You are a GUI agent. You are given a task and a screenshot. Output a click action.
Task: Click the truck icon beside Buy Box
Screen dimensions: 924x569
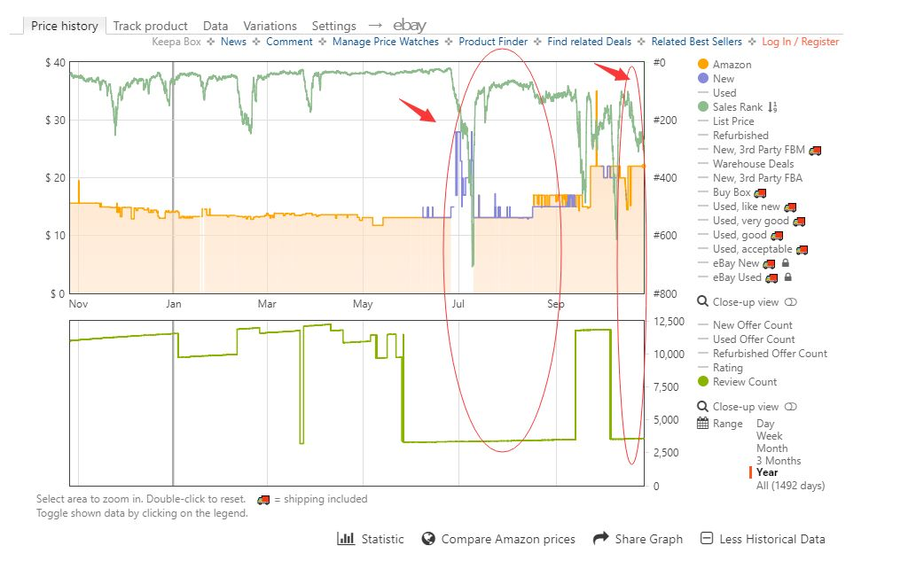pos(760,192)
